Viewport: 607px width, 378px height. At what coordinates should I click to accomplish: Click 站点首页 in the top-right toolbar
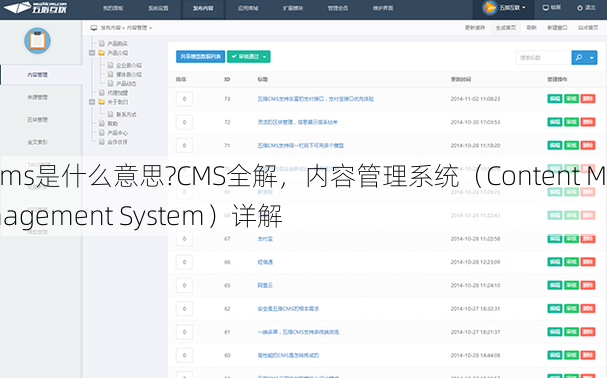[x=588, y=27]
